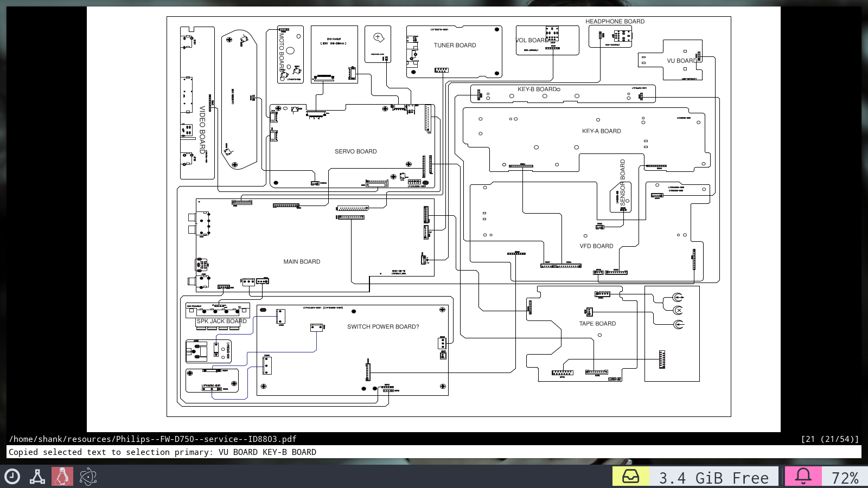Click the MAIN BOARD label
Screen dimensions: 868x488
302,262
